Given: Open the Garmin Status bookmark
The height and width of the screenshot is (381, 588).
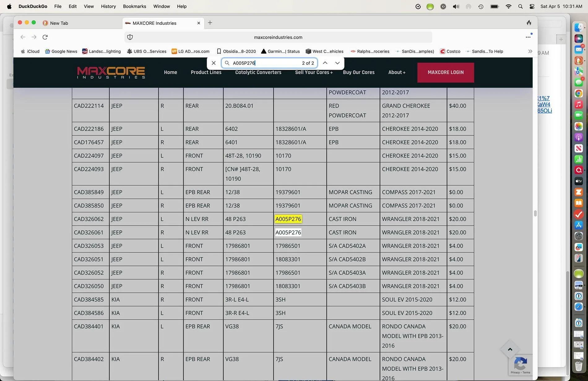Looking at the screenshot, I should coord(280,51).
